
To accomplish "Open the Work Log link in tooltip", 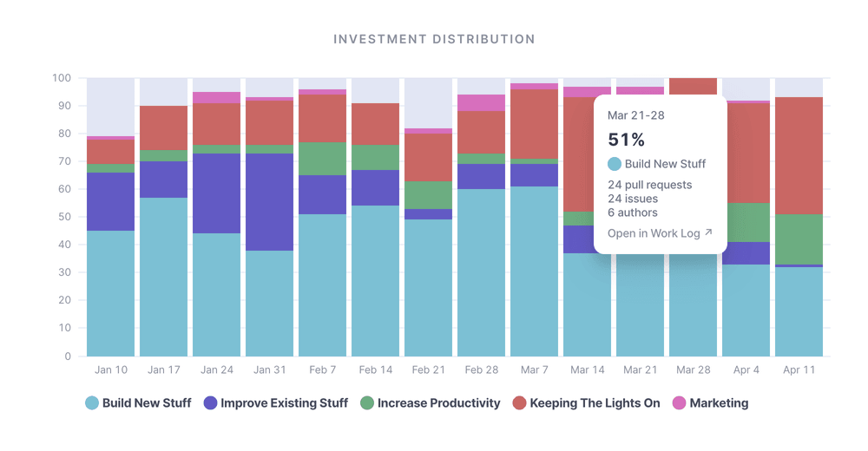I will click(x=654, y=233).
